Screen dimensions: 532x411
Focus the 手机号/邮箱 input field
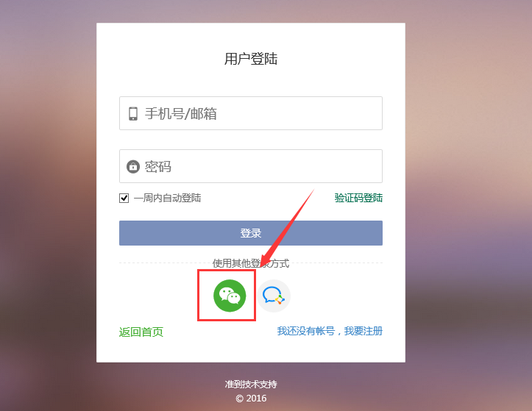pyautogui.click(x=251, y=113)
